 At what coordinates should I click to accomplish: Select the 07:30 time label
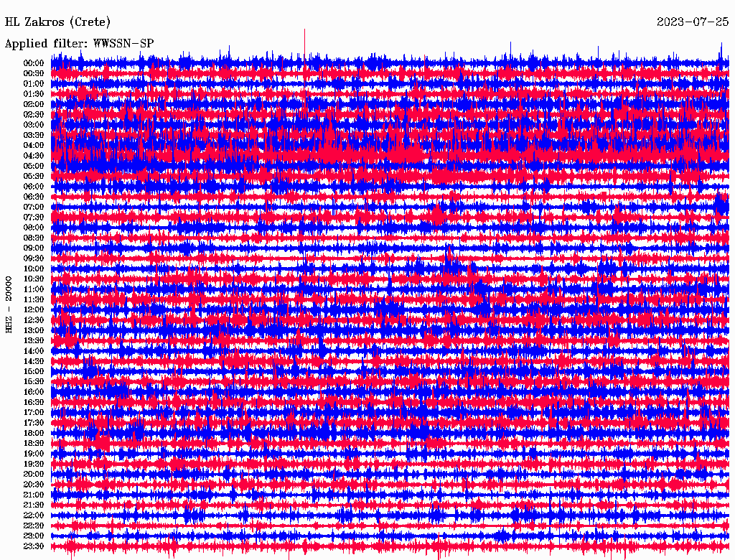click(34, 217)
